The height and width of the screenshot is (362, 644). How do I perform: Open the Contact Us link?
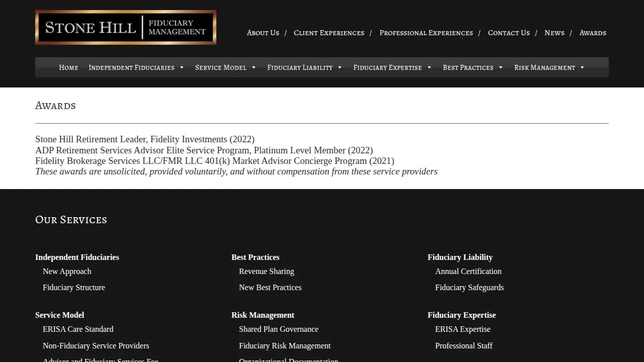point(509,33)
